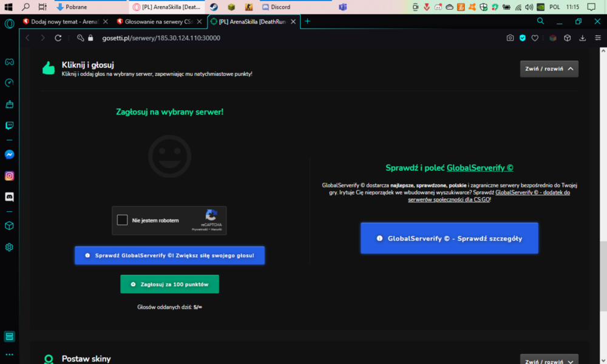Screen dimensions: 607x364
Task: Click the page vertical scrollbar thumb
Action: coord(603,276)
